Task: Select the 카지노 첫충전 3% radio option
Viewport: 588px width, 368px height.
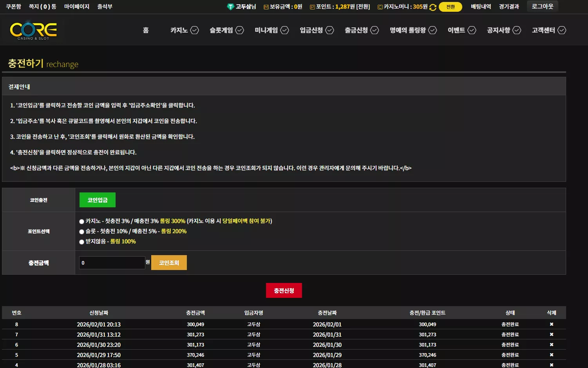Action: click(81, 221)
